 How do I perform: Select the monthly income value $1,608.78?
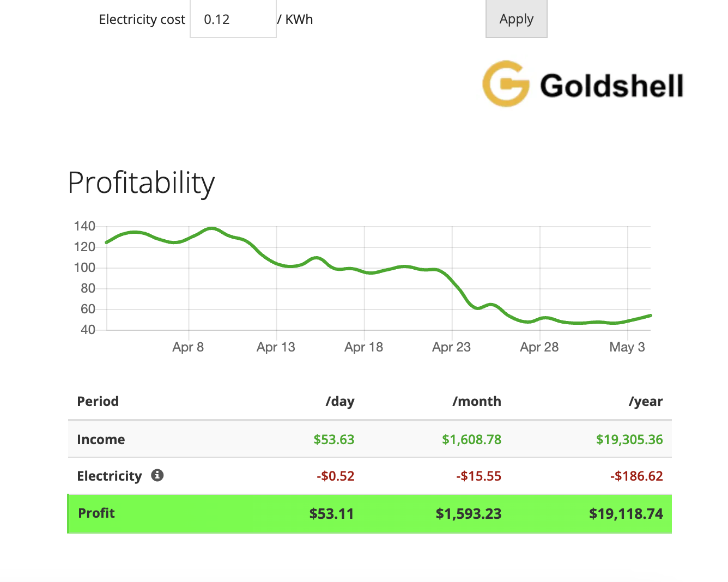471,439
